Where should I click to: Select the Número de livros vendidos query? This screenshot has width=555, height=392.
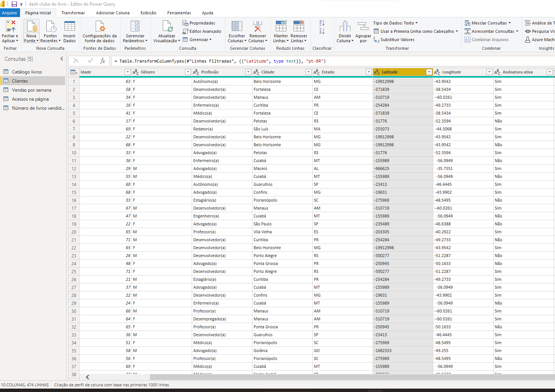pos(33,108)
